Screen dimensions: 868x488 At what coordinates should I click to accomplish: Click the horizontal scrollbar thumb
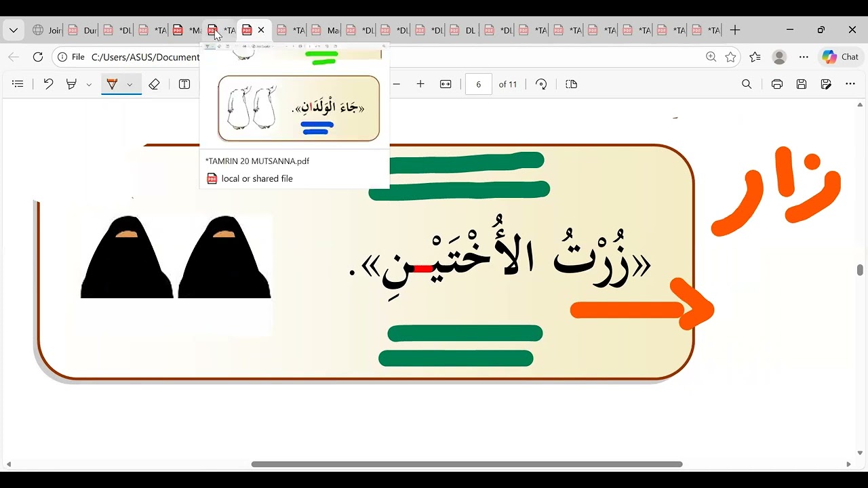467,464
